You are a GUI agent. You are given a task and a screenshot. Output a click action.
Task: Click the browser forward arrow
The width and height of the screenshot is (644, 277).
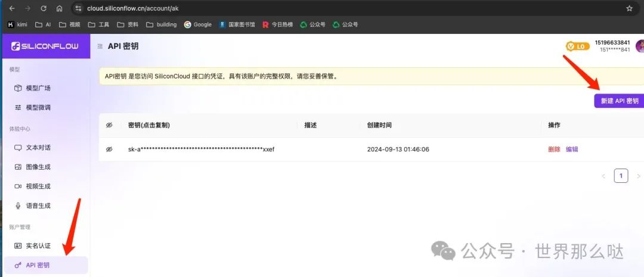click(27, 8)
